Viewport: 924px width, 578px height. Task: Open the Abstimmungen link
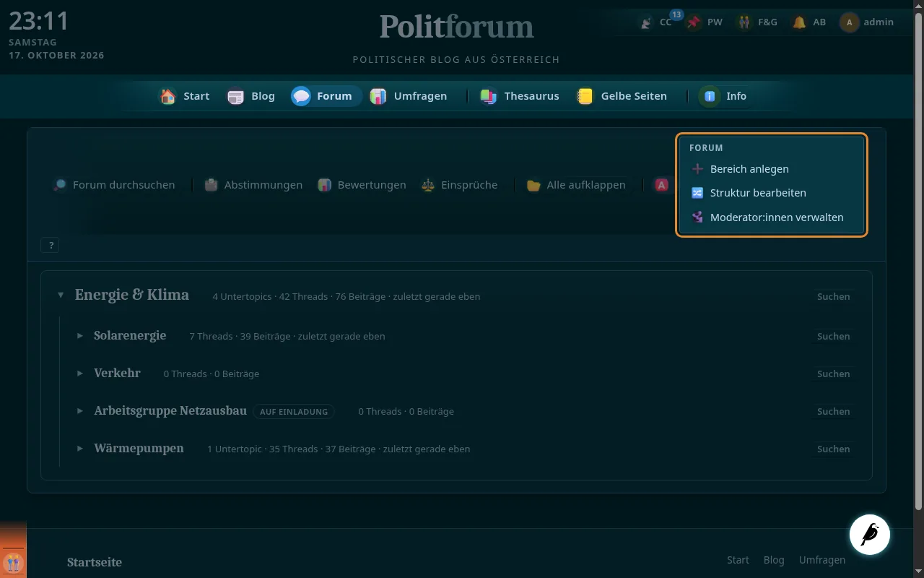click(253, 185)
